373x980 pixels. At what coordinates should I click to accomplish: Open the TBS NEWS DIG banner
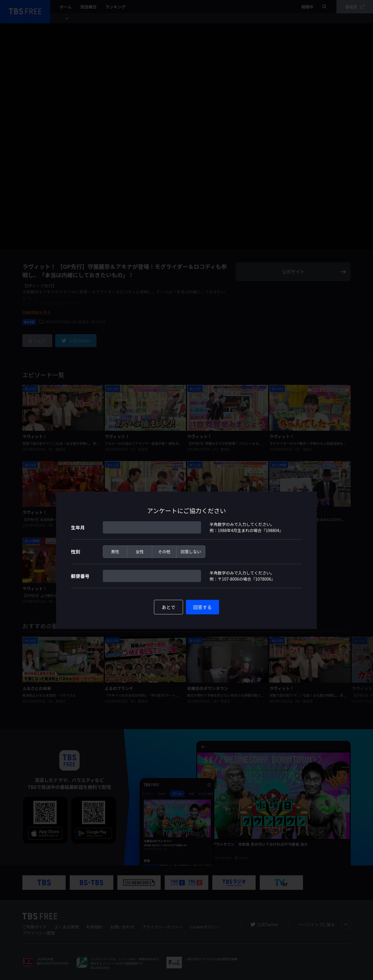[x=139, y=883]
